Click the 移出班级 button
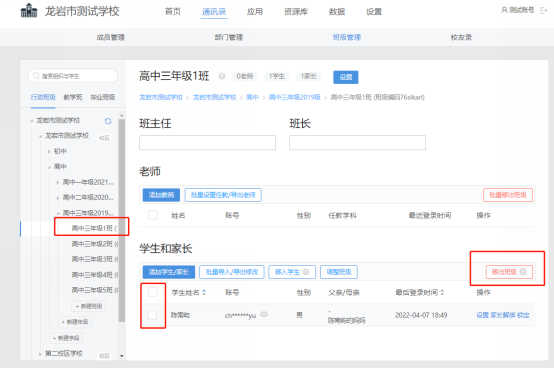The height and width of the screenshot is (368, 554). tap(509, 272)
